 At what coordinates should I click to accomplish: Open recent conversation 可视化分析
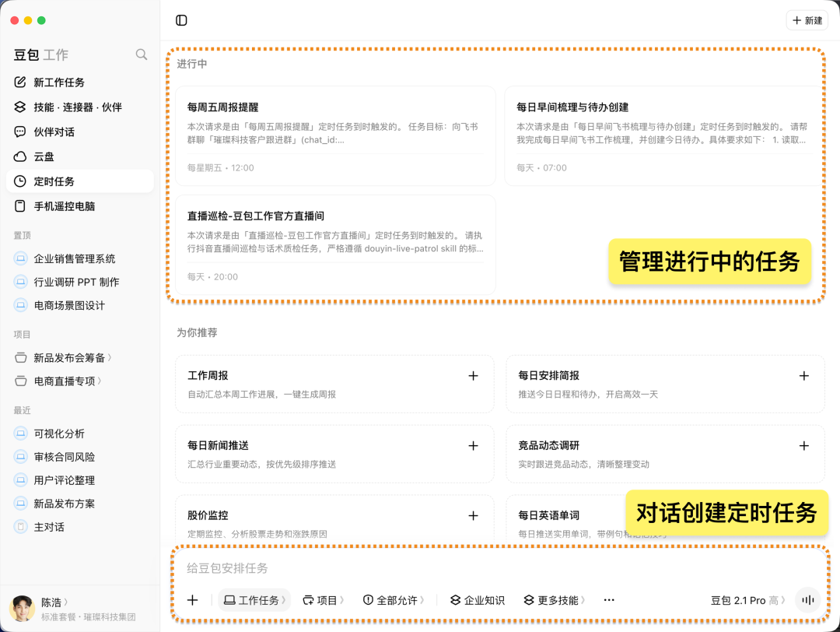[80, 433]
